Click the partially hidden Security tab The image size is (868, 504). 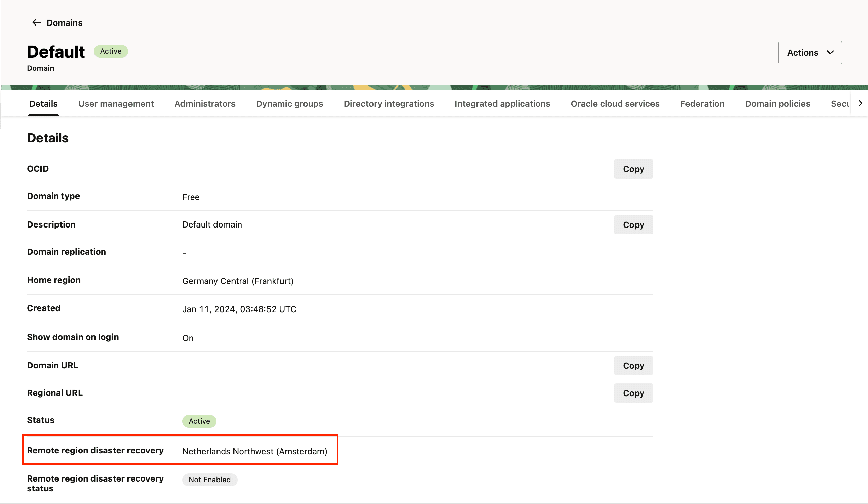click(x=839, y=104)
